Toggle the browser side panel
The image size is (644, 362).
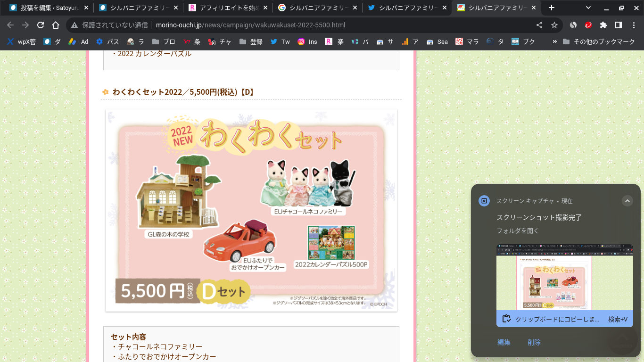click(619, 25)
